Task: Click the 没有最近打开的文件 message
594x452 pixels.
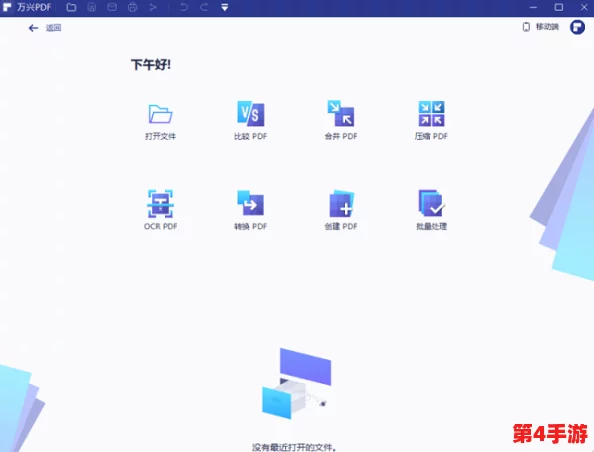Action: pyautogui.click(x=294, y=447)
